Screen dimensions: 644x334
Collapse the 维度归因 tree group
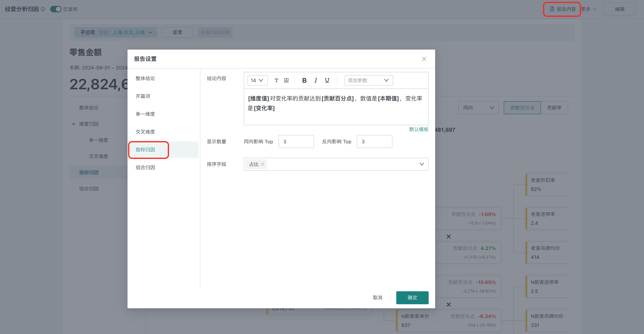click(73, 124)
